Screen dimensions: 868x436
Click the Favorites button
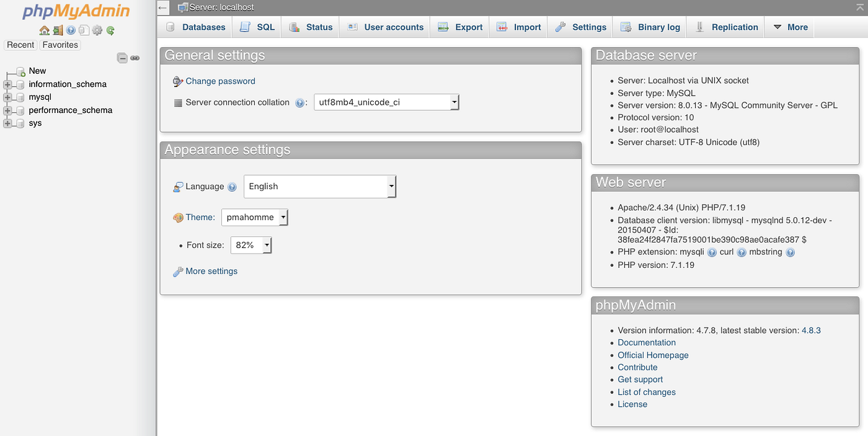[60, 45]
